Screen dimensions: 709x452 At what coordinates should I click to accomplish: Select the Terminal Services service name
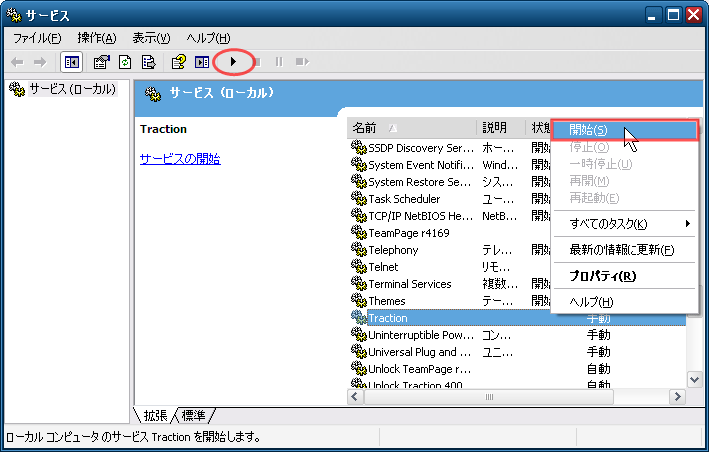(x=410, y=284)
